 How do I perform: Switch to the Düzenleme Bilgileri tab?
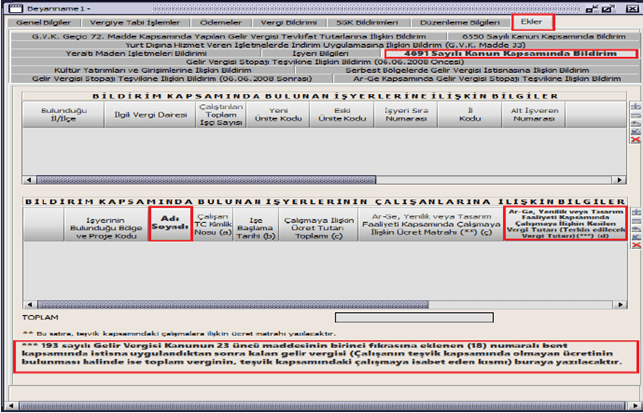tap(461, 22)
